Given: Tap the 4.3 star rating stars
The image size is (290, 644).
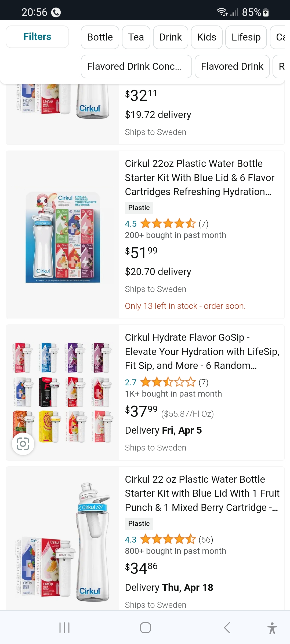Looking at the screenshot, I should (x=168, y=539).
